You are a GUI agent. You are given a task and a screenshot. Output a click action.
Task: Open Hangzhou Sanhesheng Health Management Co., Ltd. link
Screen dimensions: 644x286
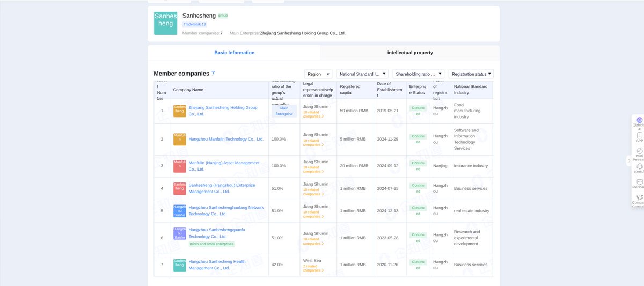[217, 265]
